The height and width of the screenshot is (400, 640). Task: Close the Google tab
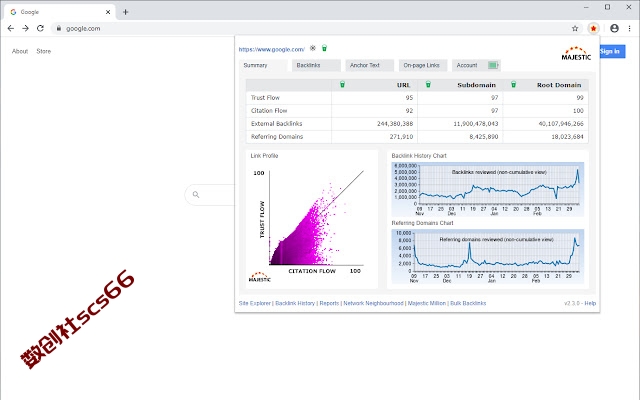(108, 12)
